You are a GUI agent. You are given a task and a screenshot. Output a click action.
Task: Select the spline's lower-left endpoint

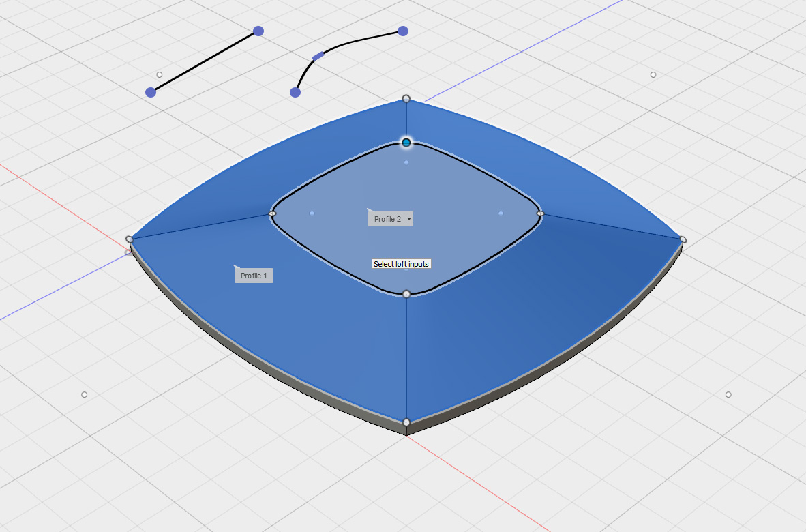point(296,91)
